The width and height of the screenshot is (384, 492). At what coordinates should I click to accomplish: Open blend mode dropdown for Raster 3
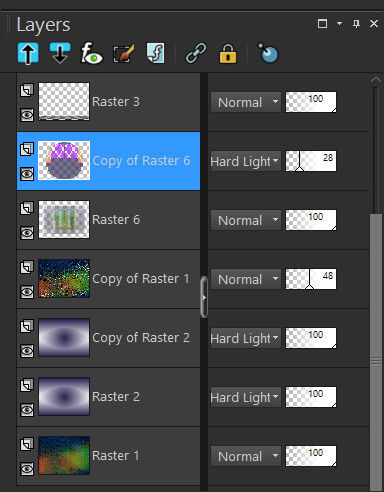[x=246, y=102]
